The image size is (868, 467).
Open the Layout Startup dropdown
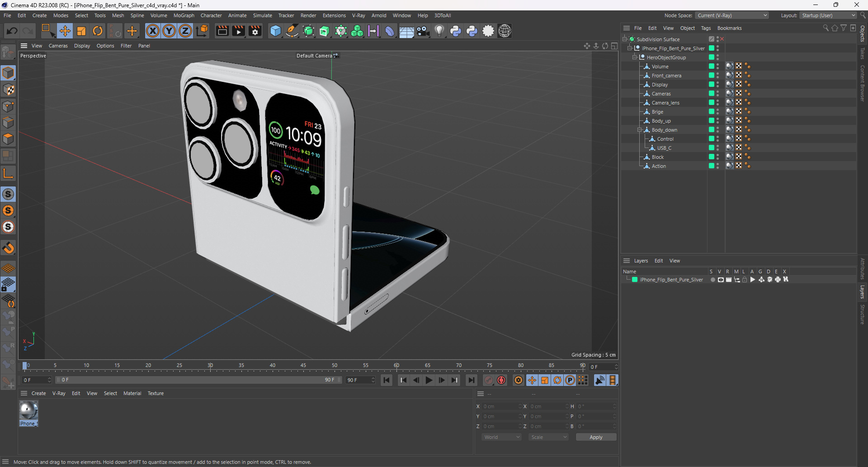pos(828,15)
